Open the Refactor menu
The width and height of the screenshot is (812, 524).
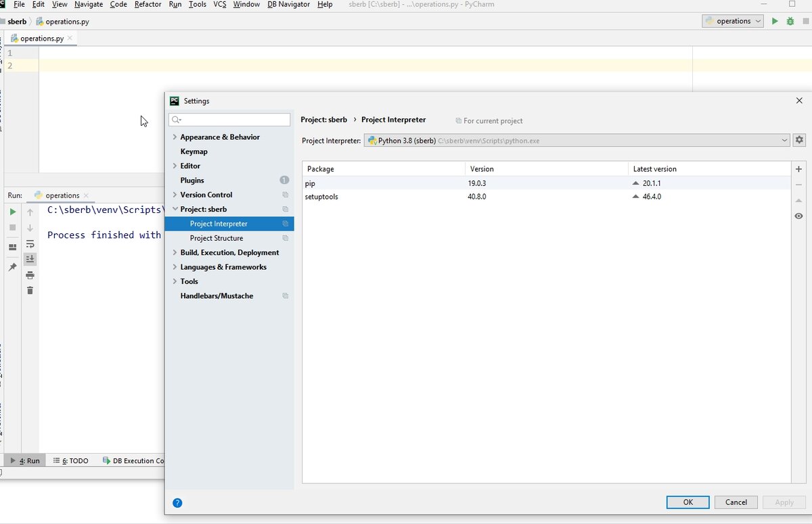pos(148,4)
